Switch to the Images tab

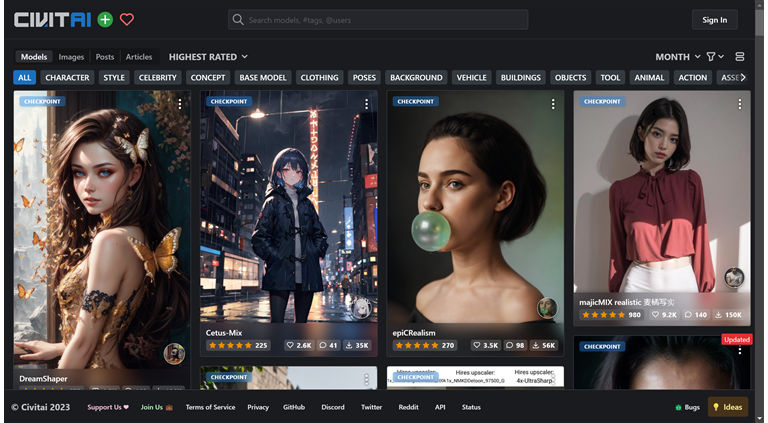[x=71, y=57]
